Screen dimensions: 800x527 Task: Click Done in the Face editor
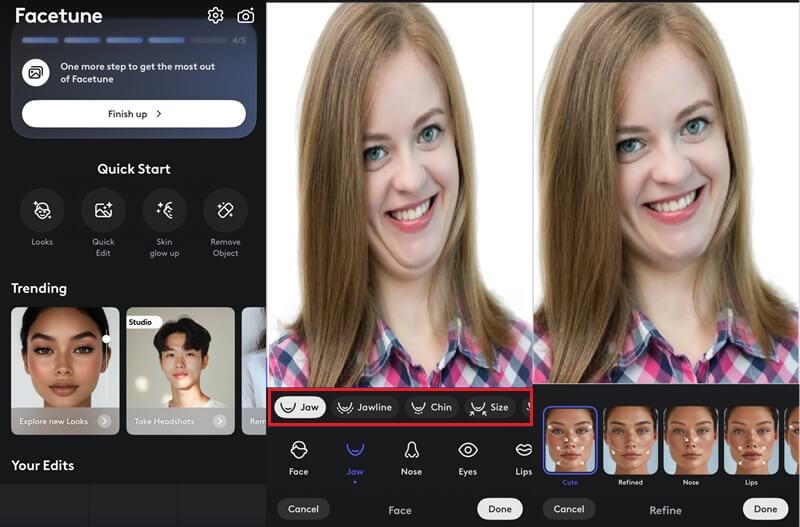(500, 509)
